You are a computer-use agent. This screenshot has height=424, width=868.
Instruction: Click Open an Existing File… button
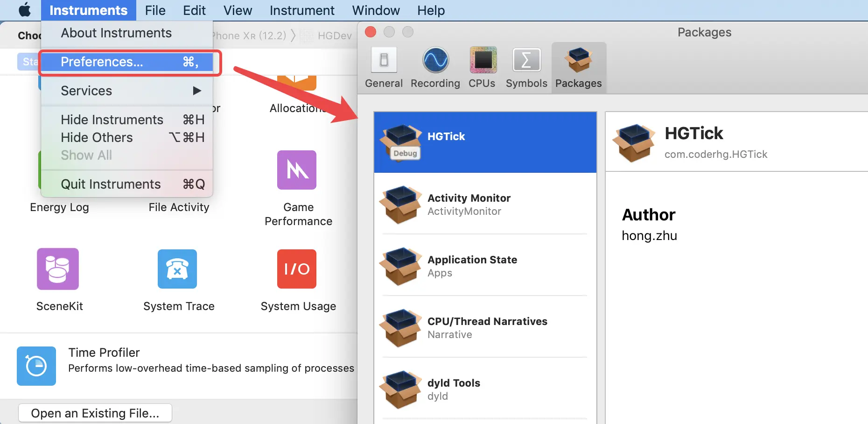[95, 413]
